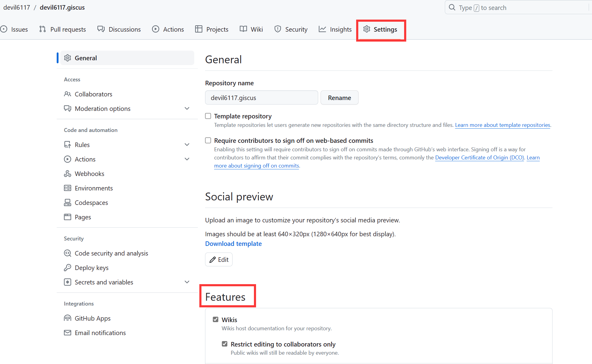The height and width of the screenshot is (364, 592).
Task: Click the Codespaces sidebar icon
Action: tap(68, 202)
